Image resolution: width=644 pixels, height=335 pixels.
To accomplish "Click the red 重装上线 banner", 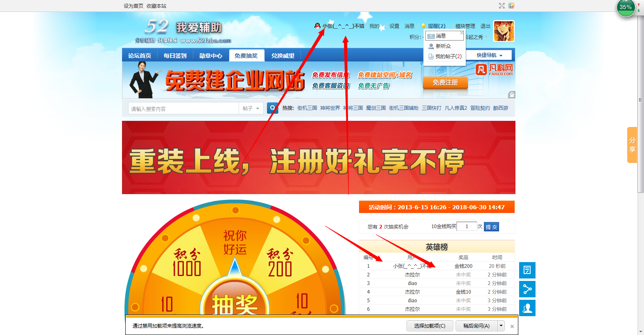I will click(319, 157).
